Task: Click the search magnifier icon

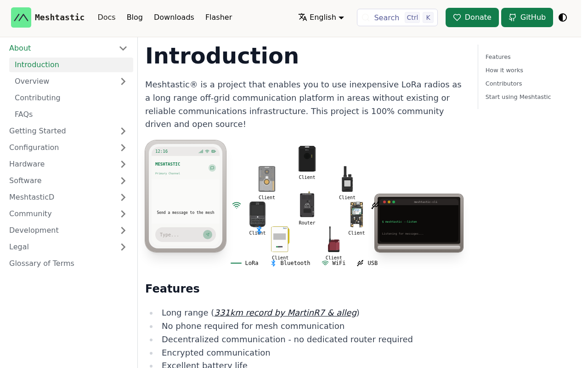Action: tap(366, 17)
